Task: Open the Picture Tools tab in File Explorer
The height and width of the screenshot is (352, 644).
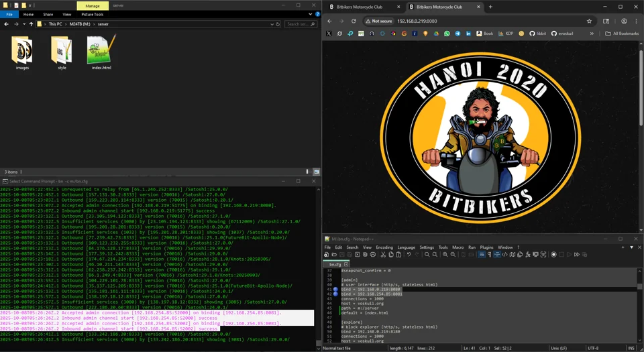Action: coord(92,14)
